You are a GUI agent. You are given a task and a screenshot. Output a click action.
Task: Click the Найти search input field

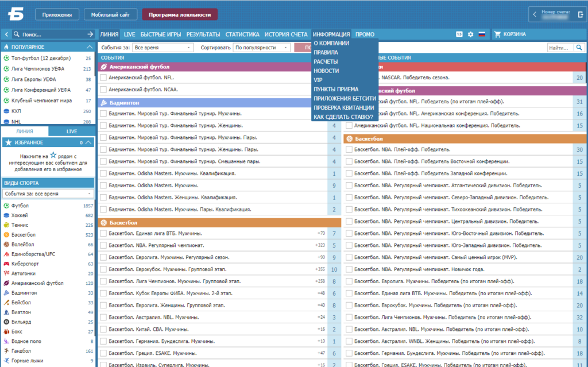560,48
